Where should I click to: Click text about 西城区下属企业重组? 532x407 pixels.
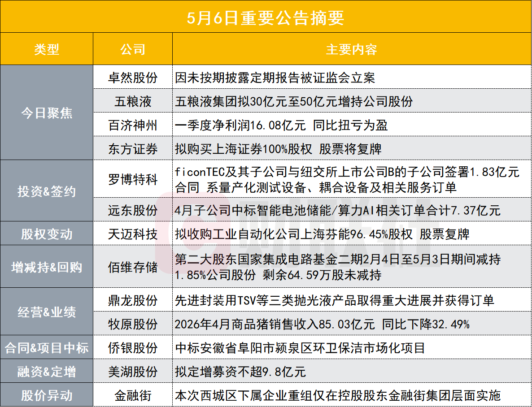338,395
